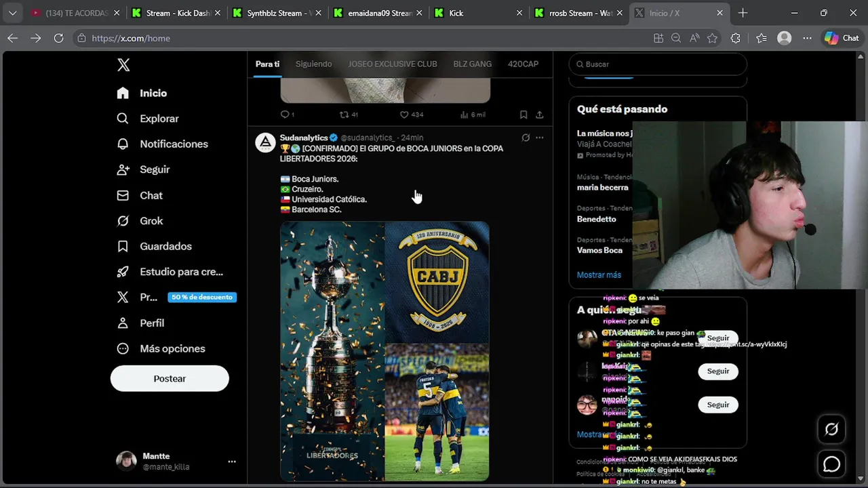Follow third suggested account Seguir button
The height and width of the screenshot is (488, 868).
[718, 405]
